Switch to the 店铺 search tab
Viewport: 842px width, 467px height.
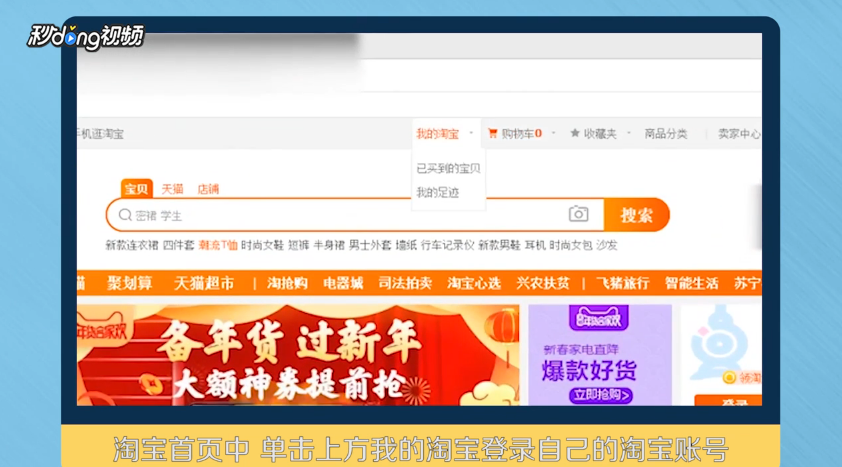click(x=208, y=189)
